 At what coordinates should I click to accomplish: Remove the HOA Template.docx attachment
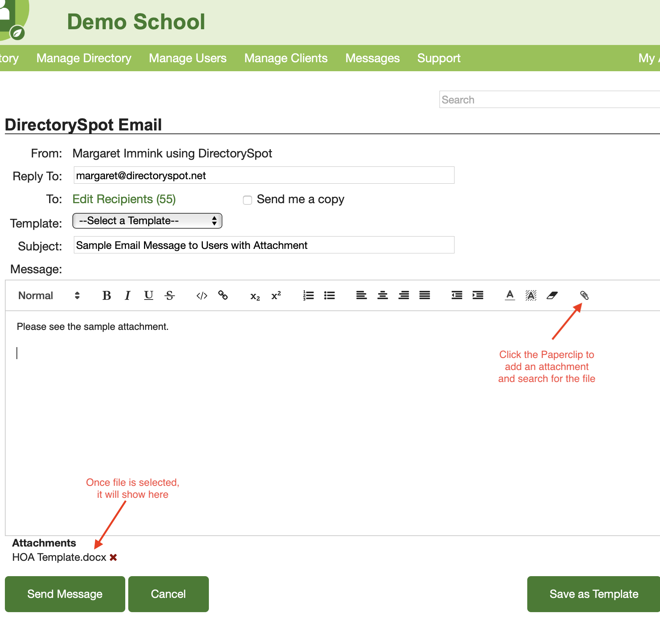point(113,557)
